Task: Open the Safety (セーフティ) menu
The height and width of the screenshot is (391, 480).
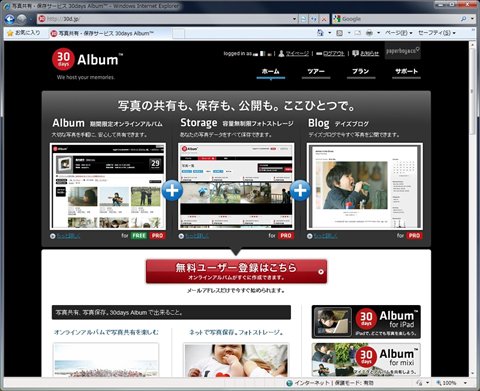Action: [437, 33]
